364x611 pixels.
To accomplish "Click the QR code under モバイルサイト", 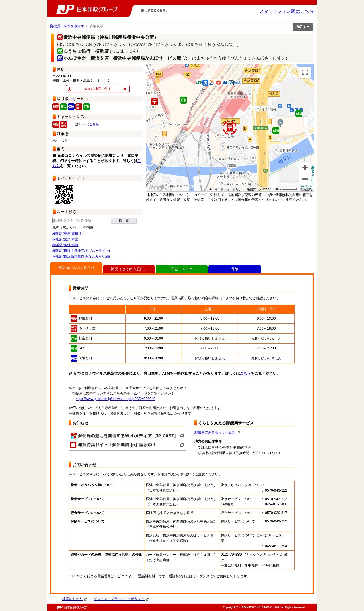I will click(x=64, y=194).
